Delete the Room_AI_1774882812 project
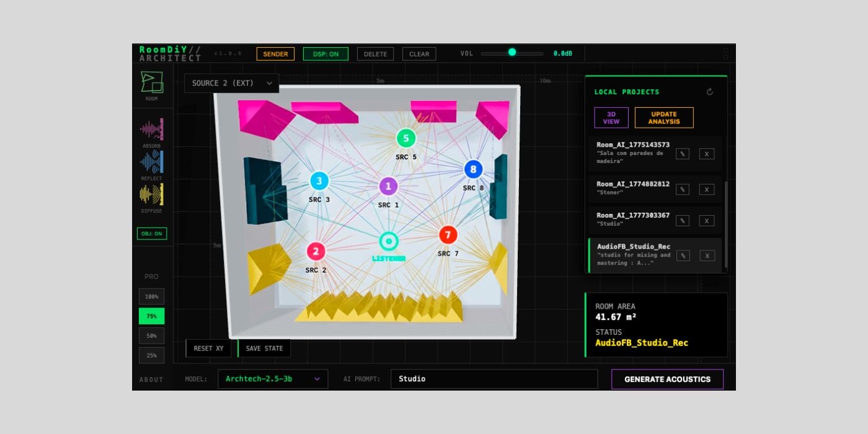 706,189
